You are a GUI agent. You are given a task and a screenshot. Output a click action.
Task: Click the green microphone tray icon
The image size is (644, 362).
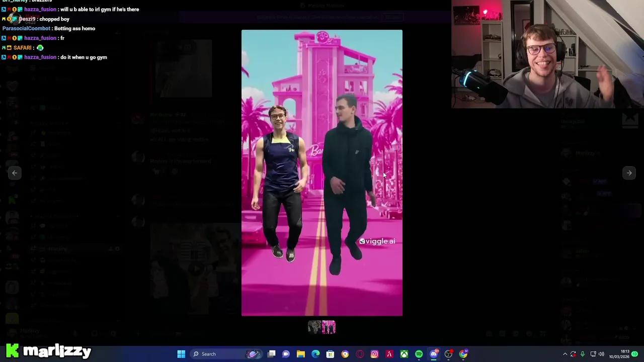pos(583,354)
